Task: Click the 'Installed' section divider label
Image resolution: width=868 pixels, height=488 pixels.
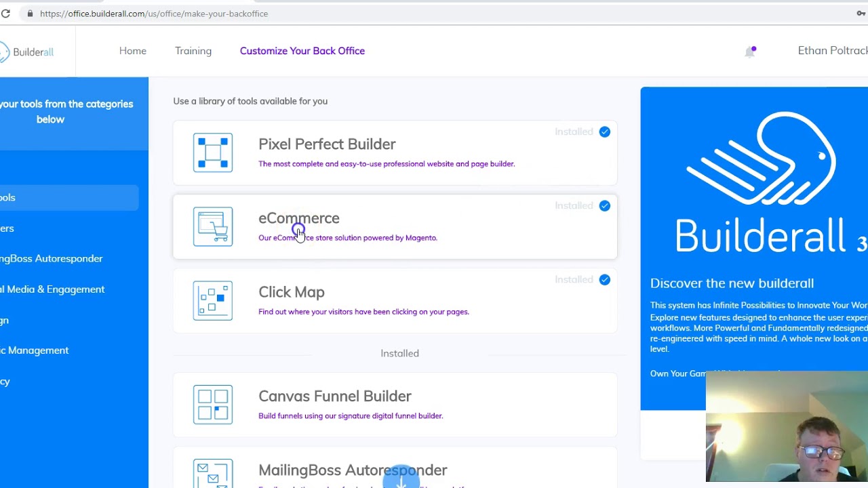Action: (399, 353)
